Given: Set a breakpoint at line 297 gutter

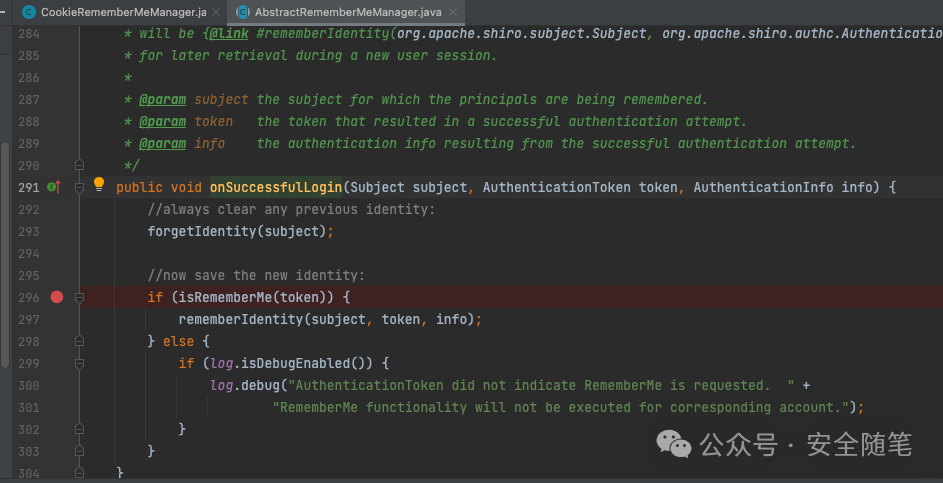Looking at the screenshot, I should (57, 319).
